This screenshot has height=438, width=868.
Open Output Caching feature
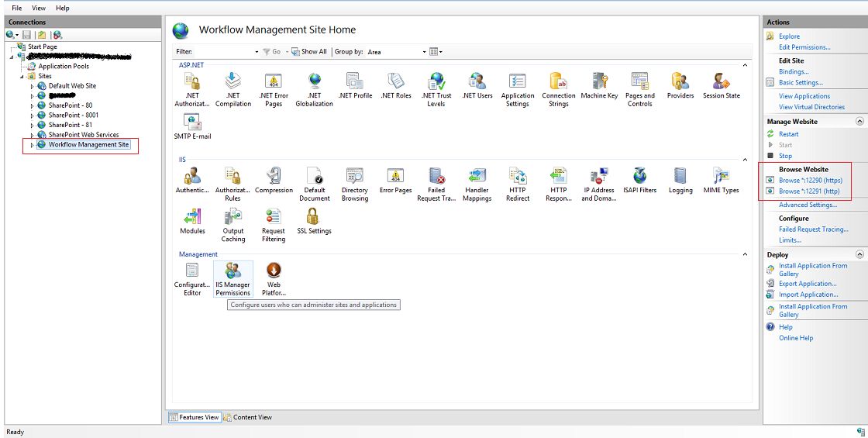[233, 225]
